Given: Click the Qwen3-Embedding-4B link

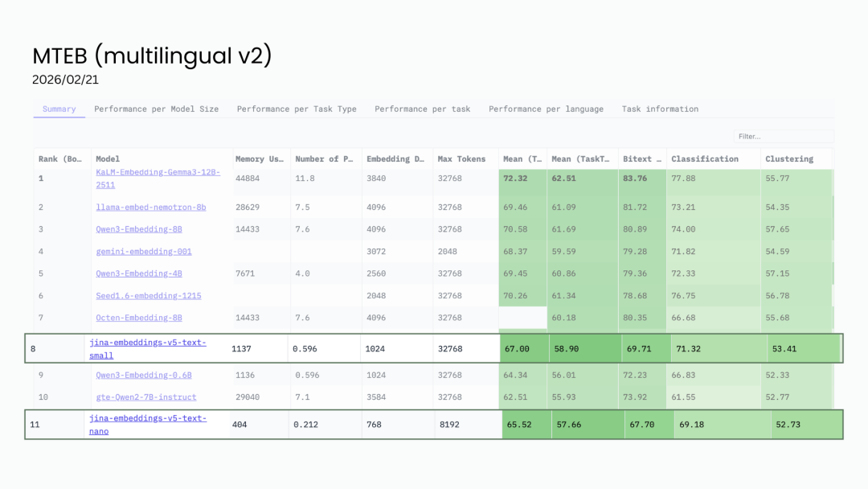Looking at the screenshot, I should coord(139,273).
